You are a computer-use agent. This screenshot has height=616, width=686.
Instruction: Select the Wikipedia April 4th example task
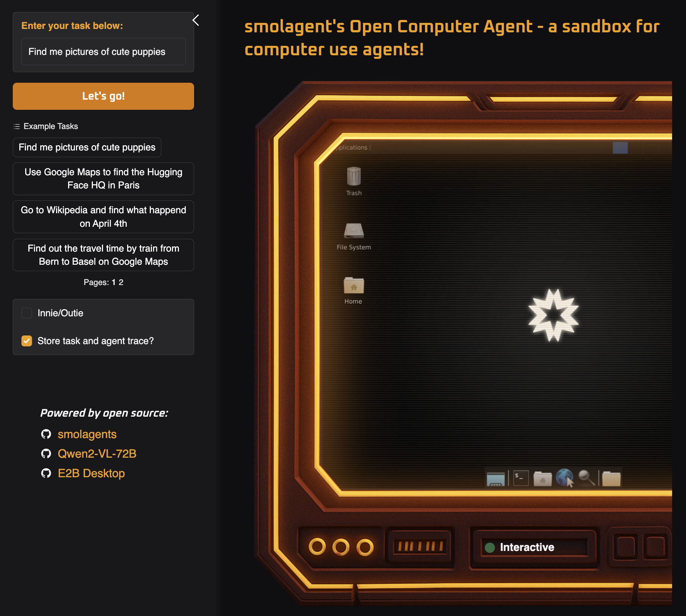[103, 217]
